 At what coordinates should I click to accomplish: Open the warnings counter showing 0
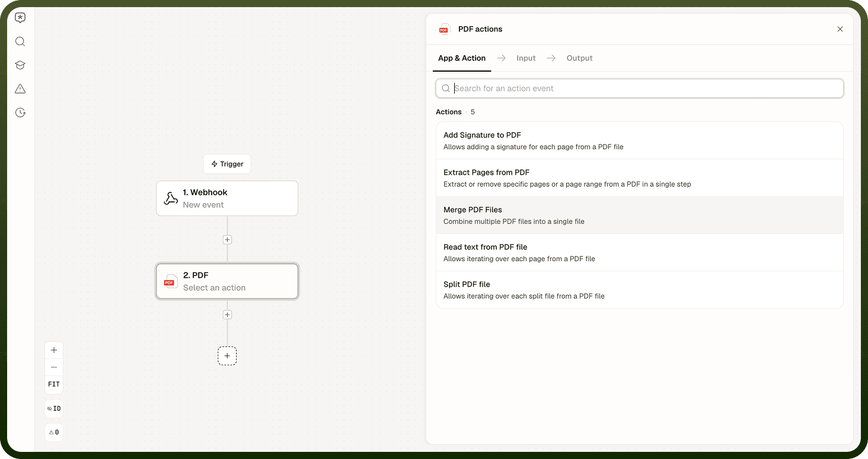[54, 432]
